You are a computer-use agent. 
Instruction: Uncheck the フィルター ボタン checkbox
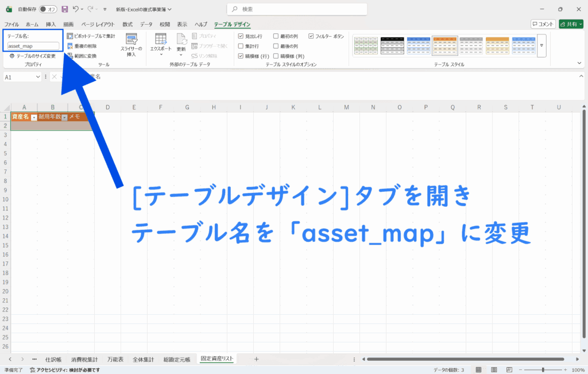(x=311, y=36)
